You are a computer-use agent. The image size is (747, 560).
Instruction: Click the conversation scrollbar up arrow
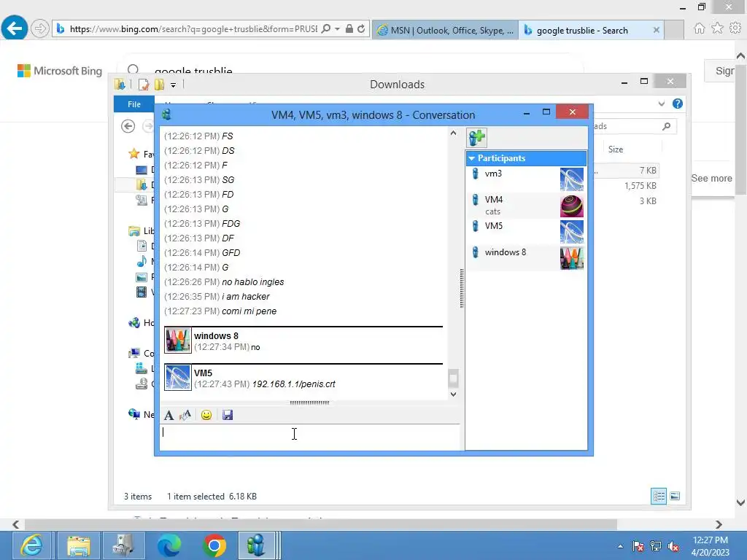coord(453,133)
